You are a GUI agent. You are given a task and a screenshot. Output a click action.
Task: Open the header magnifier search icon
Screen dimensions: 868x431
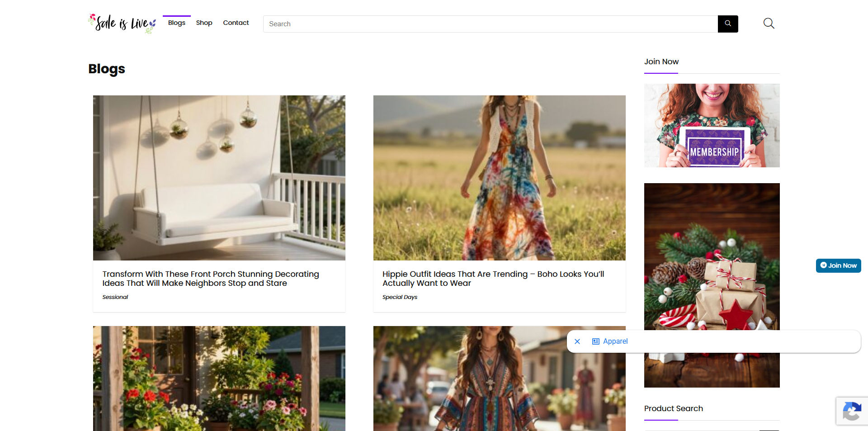point(769,23)
